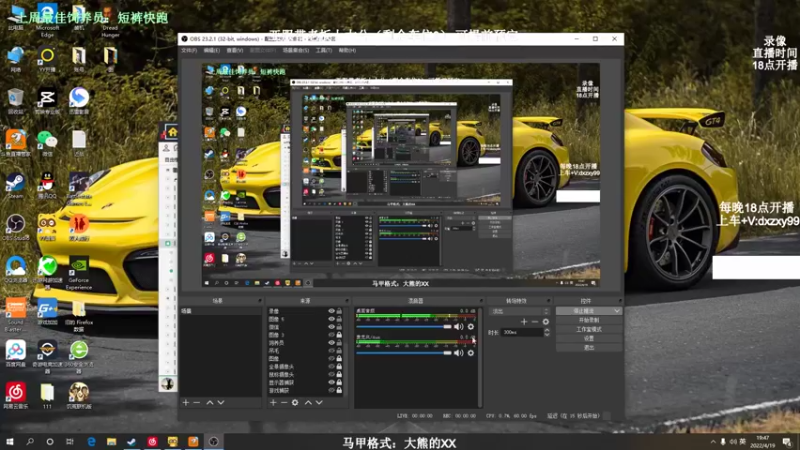Select the 场景 item in scenes list
This screenshot has width=800, height=450.
pos(220,311)
